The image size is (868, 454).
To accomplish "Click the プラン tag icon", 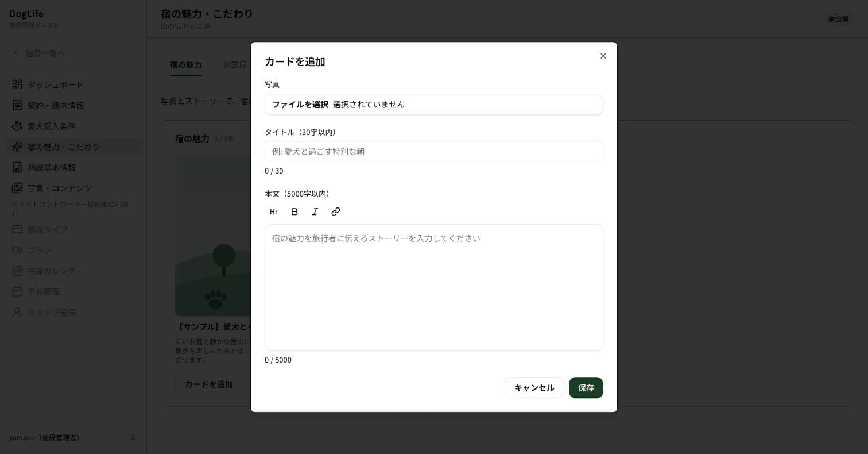I will [17, 250].
